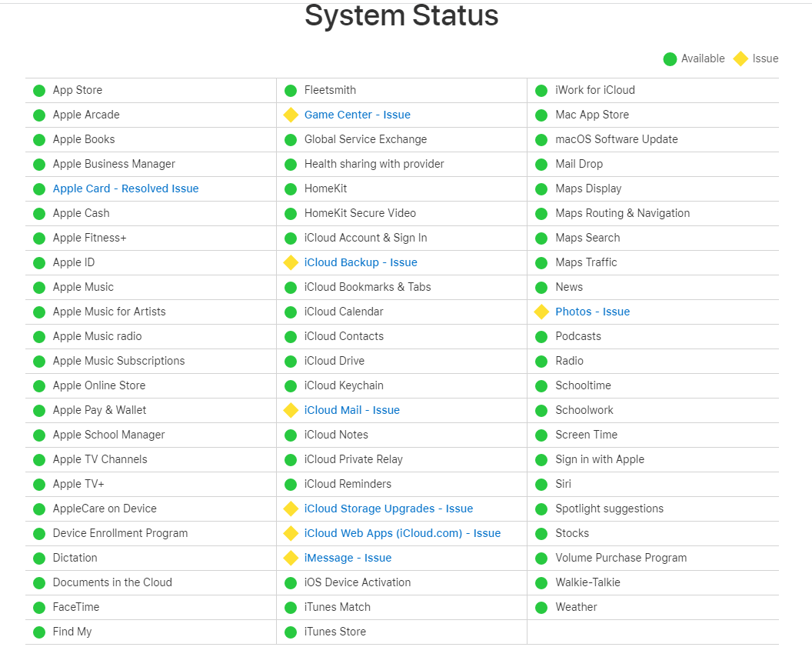
Task: Click the issue diamond beside iMessage
Action: (291, 558)
